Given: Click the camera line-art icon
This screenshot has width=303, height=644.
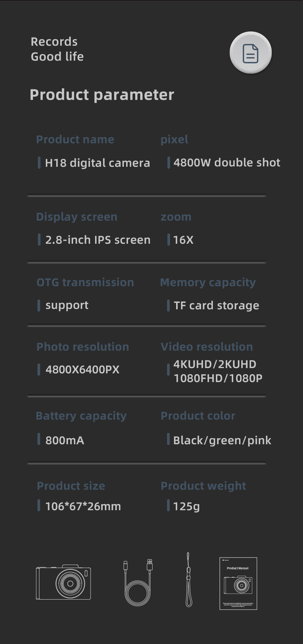Looking at the screenshot, I should coord(64,583).
